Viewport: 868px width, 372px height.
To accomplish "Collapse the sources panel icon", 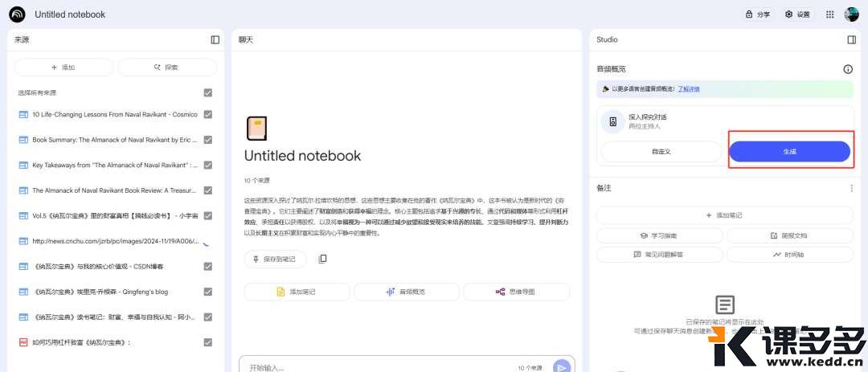I will (215, 40).
